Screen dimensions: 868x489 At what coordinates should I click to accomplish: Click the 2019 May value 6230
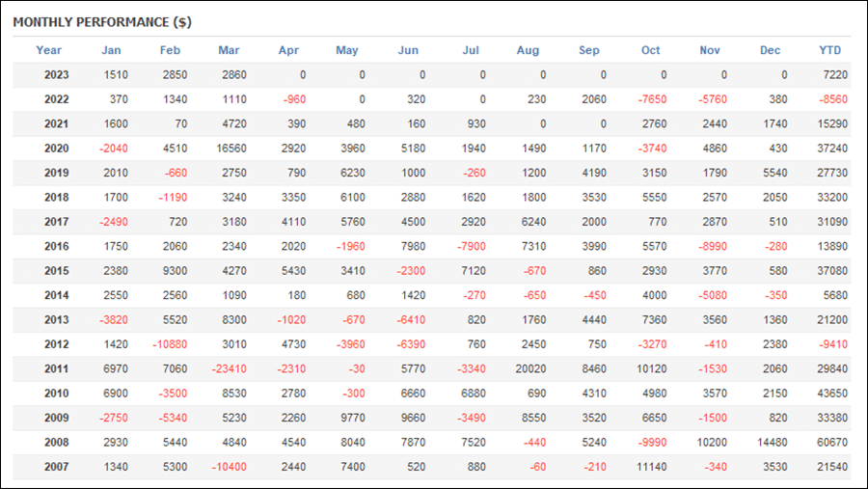click(353, 173)
